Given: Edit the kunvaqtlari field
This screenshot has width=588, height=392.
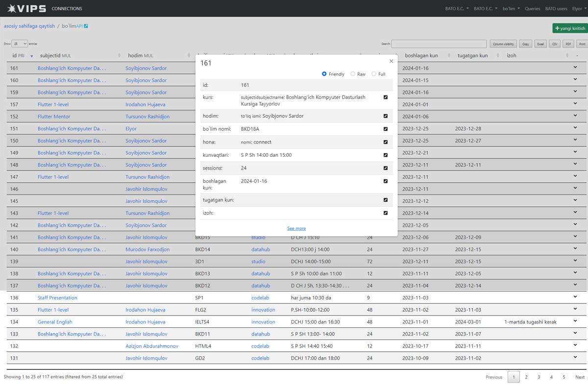Looking at the screenshot, I should point(386,155).
